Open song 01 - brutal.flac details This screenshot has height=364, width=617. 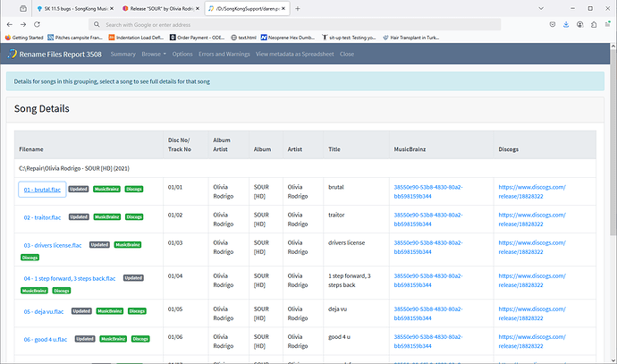tap(42, 190)
